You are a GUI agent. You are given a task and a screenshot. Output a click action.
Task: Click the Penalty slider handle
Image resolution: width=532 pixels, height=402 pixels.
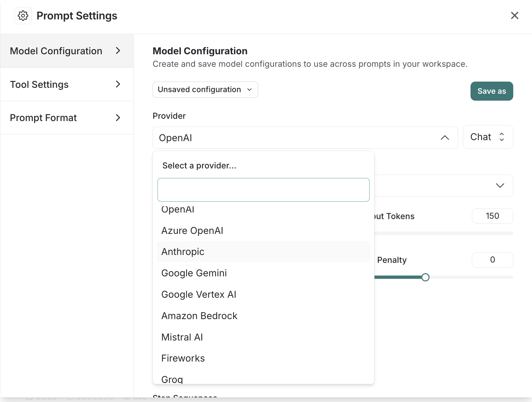425,277
